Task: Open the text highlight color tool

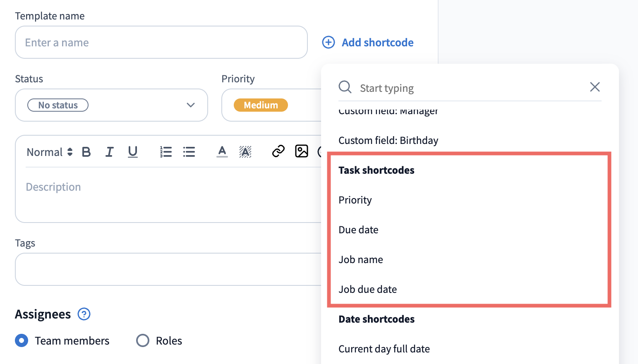Action: pyautogui.click(x=245, y=152)
